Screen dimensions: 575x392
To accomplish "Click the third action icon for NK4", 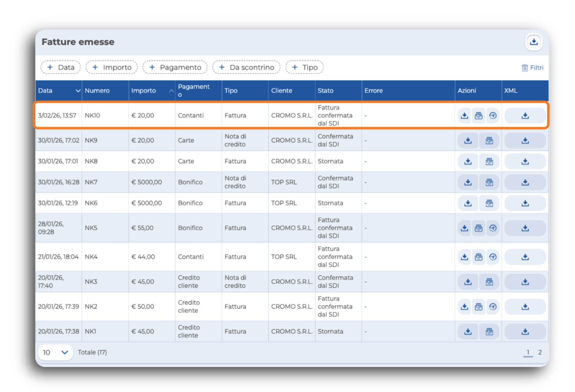I will [493, 257].
